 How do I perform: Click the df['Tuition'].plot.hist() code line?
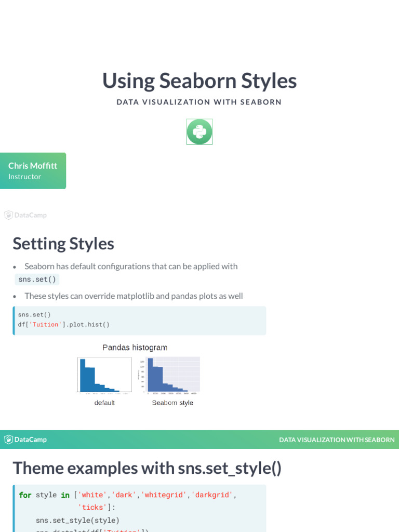[64, 325]
